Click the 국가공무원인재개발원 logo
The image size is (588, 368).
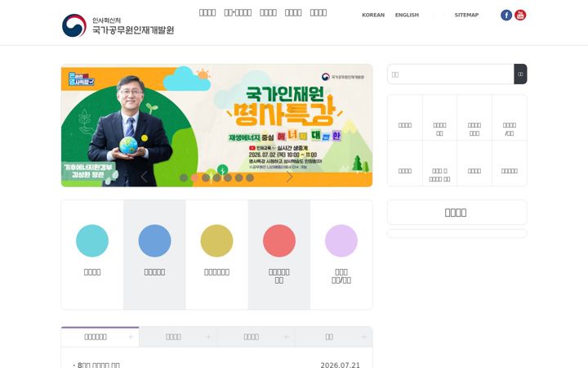coord(118,25)
